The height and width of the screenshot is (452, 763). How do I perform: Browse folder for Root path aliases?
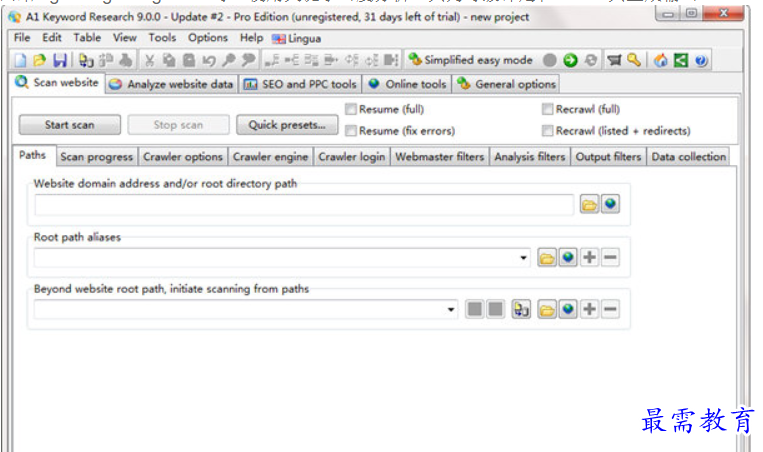tap(547, 257)
